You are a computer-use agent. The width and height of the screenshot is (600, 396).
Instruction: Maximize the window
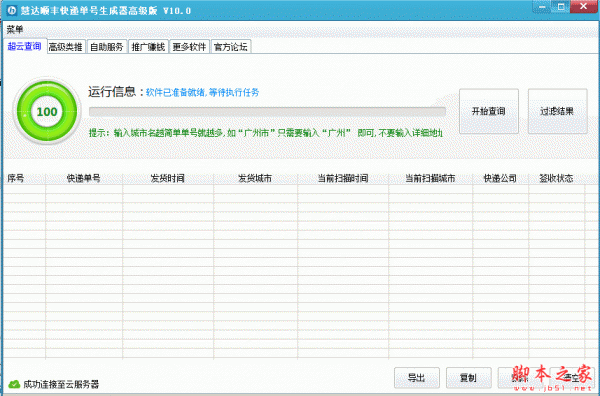pyautogui.click(x=561, y=7)
